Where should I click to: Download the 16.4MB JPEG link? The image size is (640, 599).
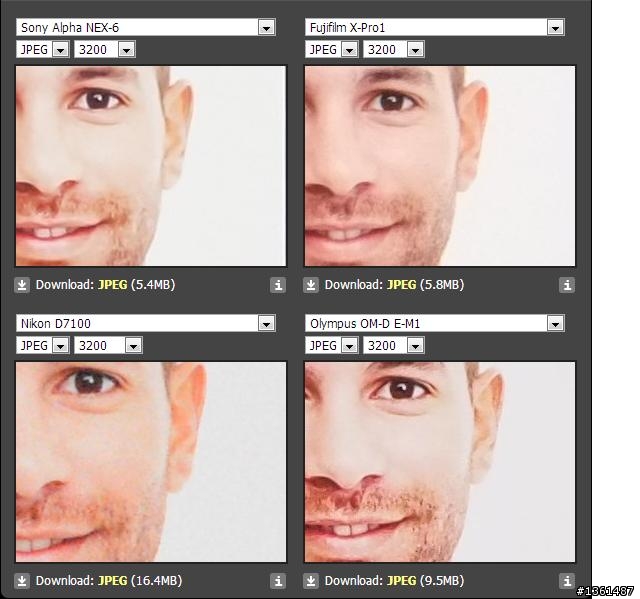coord(112,581)
